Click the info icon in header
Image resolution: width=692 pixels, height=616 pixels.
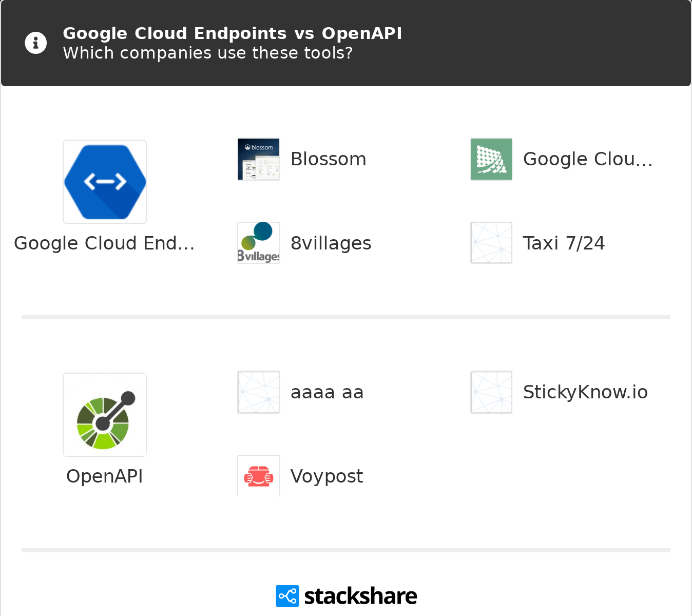point(35,43)
